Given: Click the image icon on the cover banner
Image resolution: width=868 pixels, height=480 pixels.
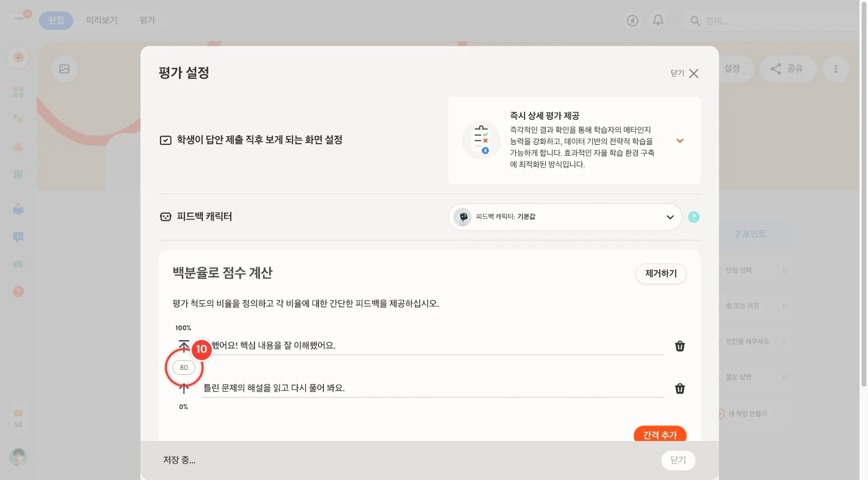Looking at the screenshot, I should (x=64, y=69).
